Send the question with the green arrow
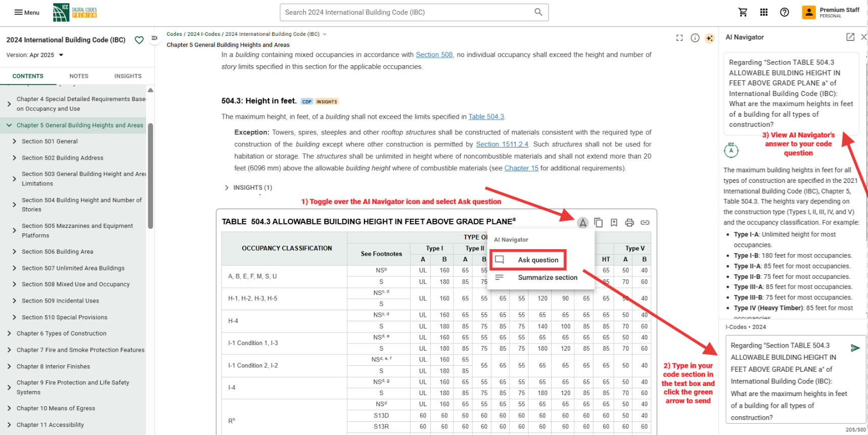 855,348
